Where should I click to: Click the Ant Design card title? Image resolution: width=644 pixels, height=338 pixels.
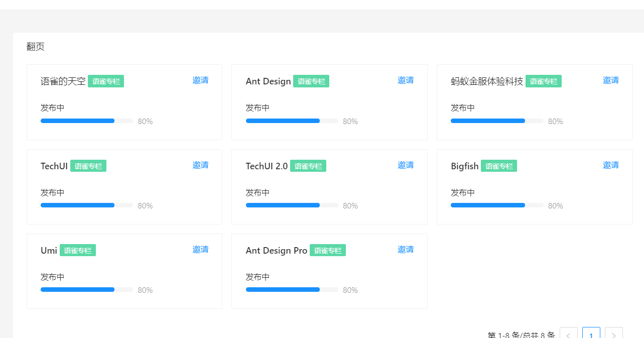269,81
